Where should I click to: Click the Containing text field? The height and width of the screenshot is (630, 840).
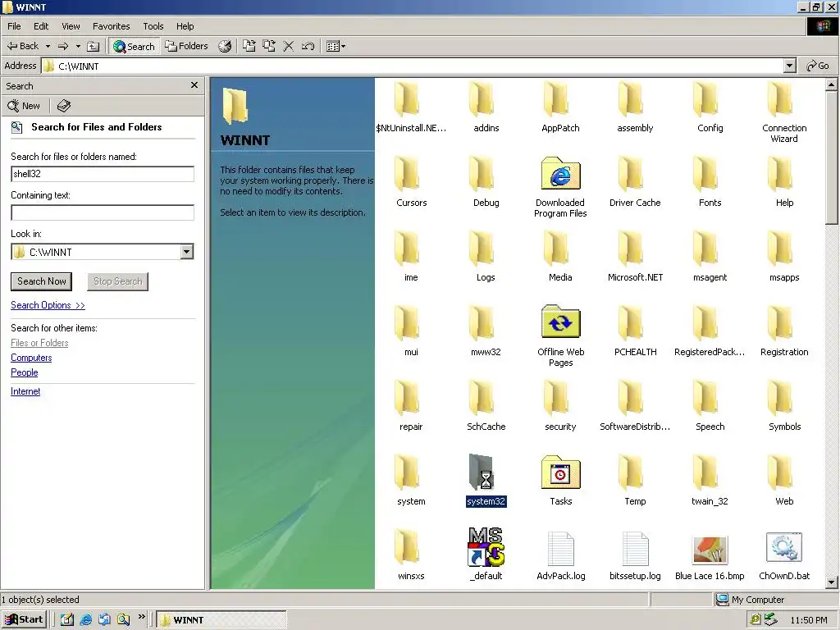click(x=103, y=212)
